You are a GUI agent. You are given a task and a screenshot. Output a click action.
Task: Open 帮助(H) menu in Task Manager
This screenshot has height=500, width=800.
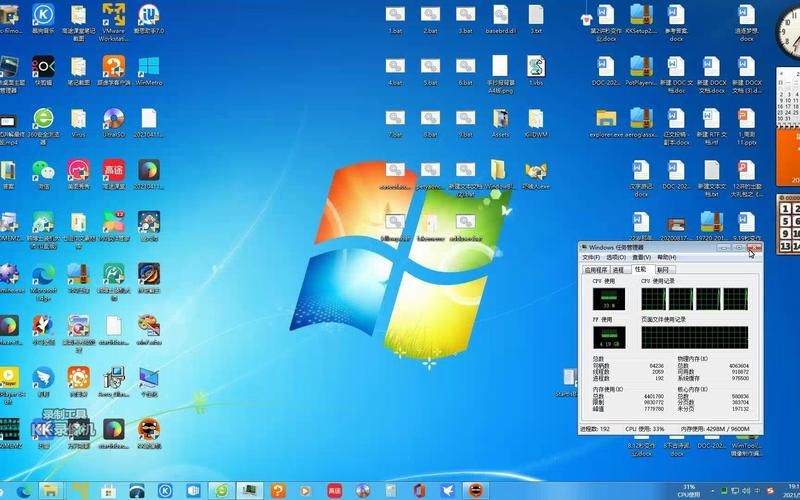666,257
